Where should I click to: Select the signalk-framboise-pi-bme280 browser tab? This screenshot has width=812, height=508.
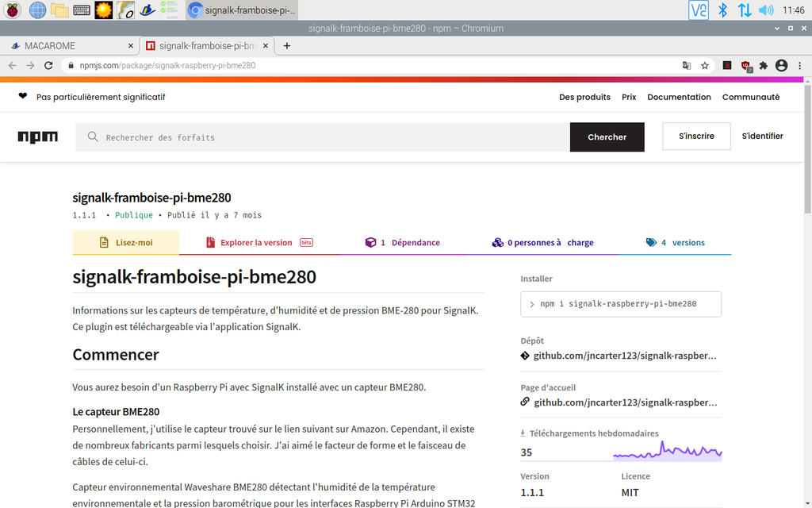point(207,45)
